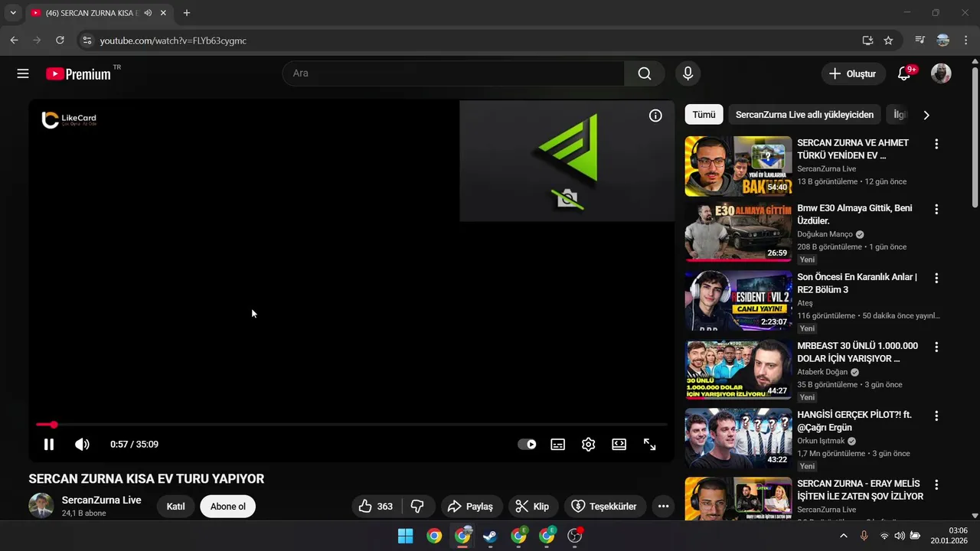Dislike the video

point(418,506)
